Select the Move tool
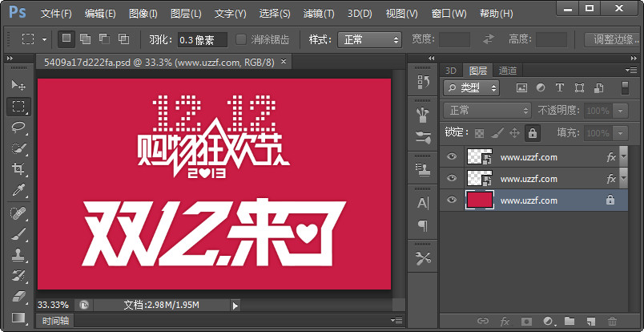 [18, 85]
